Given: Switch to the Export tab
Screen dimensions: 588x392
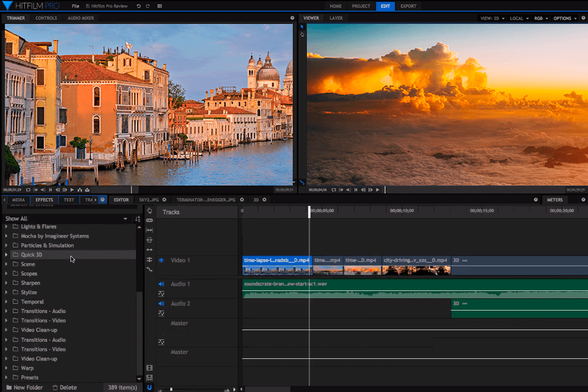Looking at the screenshot, I should [408, 6].
